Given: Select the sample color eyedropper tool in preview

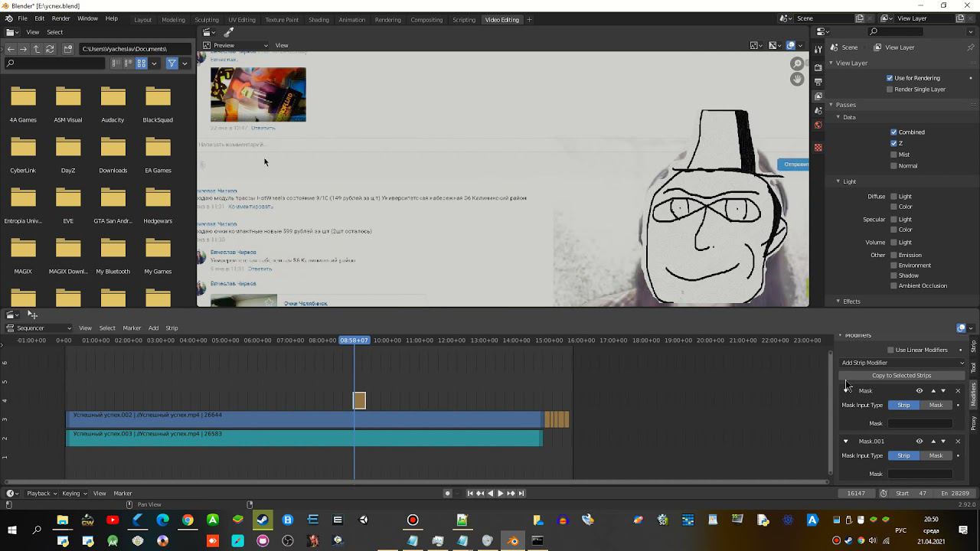Looking at the screenshot, I should pos(228,32).
